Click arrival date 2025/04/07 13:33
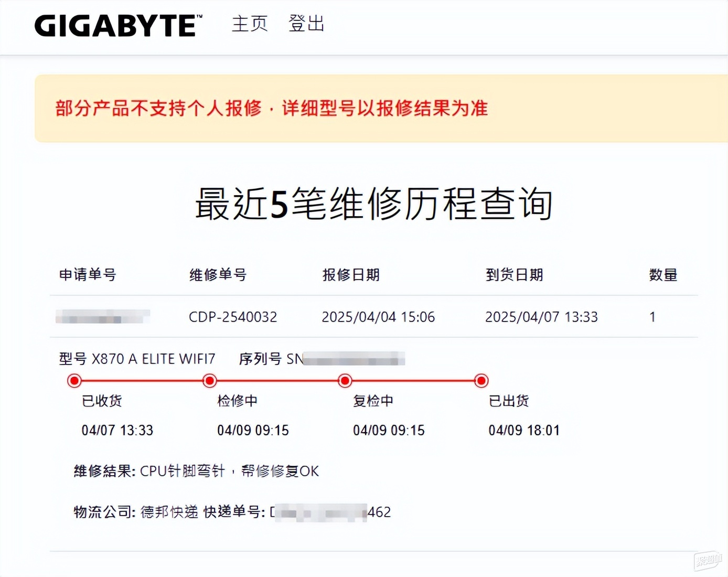 click(541, 317)
